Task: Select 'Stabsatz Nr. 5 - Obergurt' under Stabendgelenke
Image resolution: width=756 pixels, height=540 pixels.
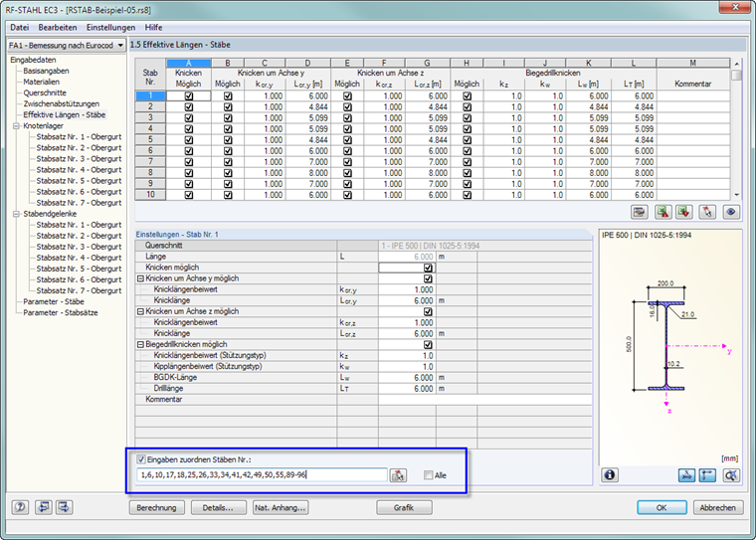Action: 79,269
